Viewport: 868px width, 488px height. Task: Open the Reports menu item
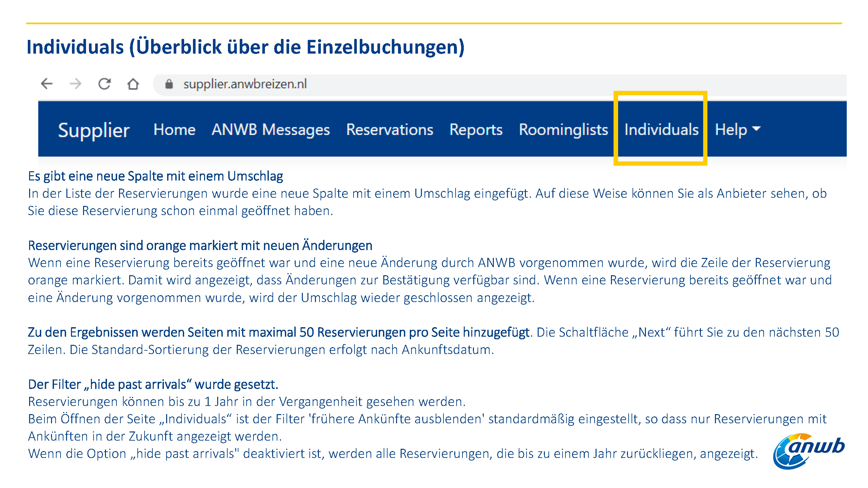[476, 130]
